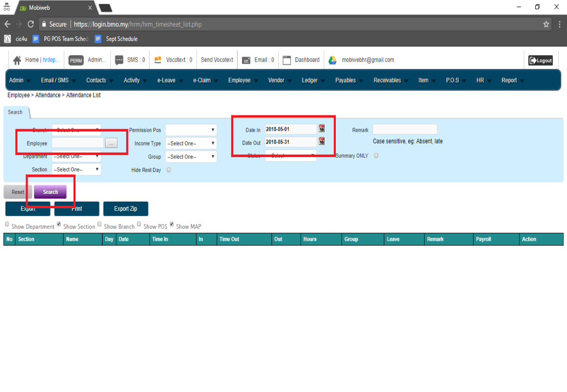Open the e-Leave menu
This screenshot has width=567, height=392.
coord(170,80)
